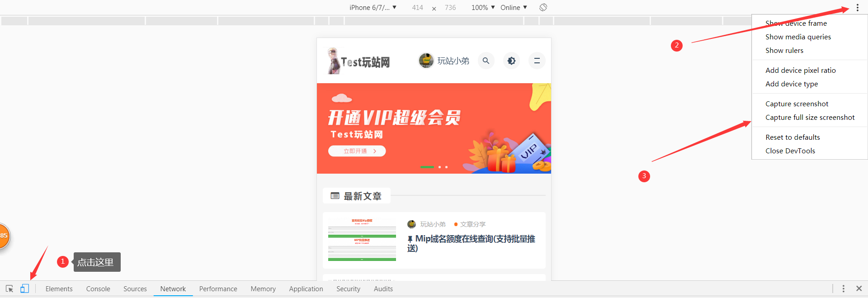Click the 736 height input field
Screen dimensions: 868x298
coord(450,7)
